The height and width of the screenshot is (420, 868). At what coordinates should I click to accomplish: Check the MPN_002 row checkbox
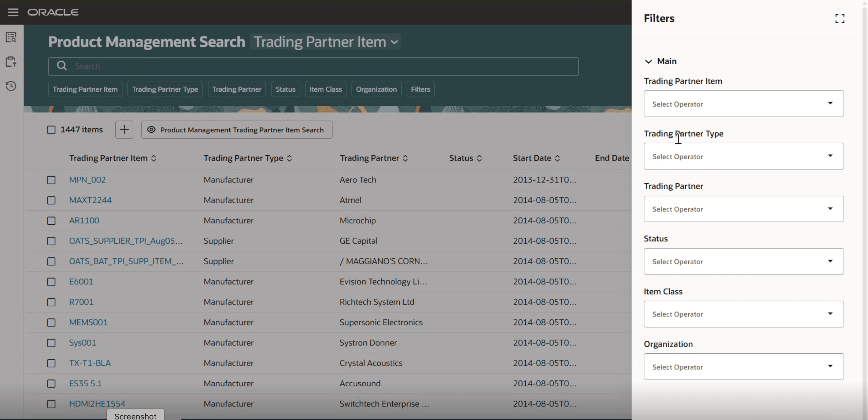(51, 180)
